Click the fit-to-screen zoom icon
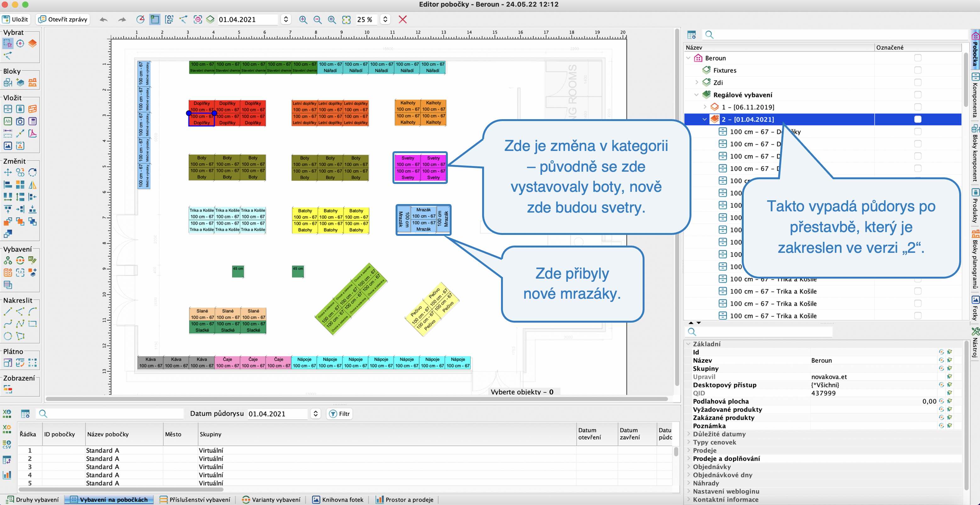This screenshot has width=980, height=505. point(346,19)
